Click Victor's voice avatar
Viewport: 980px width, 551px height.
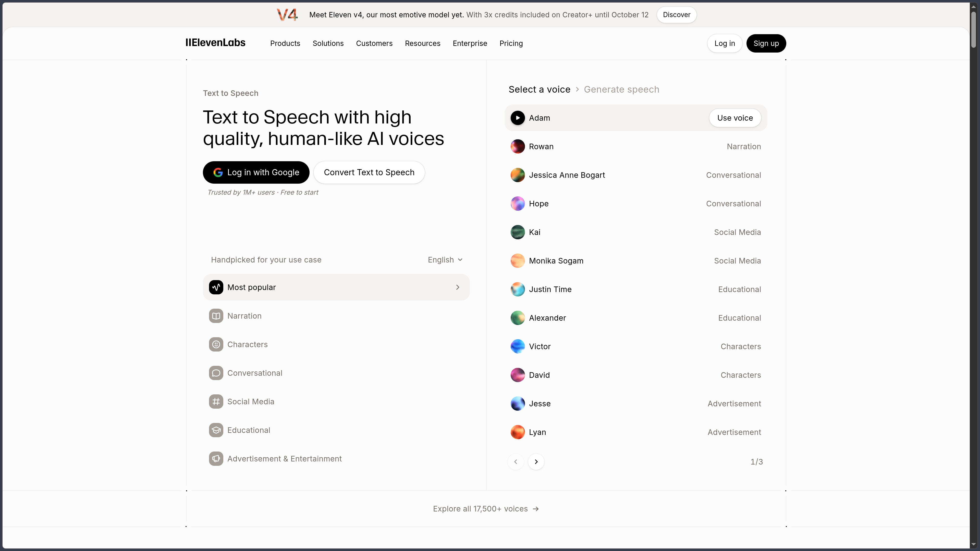click(x=517, y=346)
